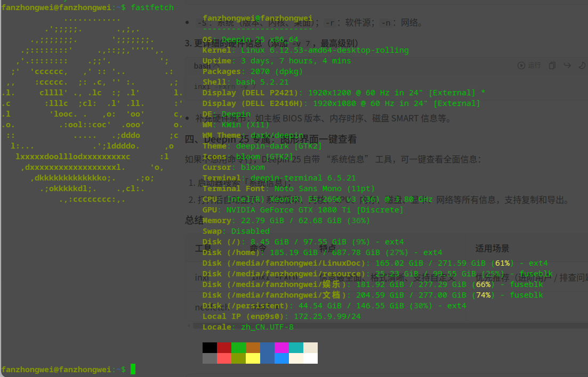
Task: Click the 'Locale: zh_CN.UTF-8' line
Action: point(248,327)
